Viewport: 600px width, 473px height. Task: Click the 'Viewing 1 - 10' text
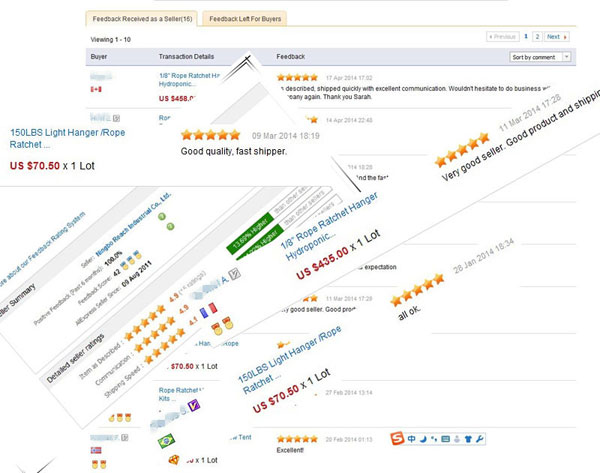click(x=111, y=39)
